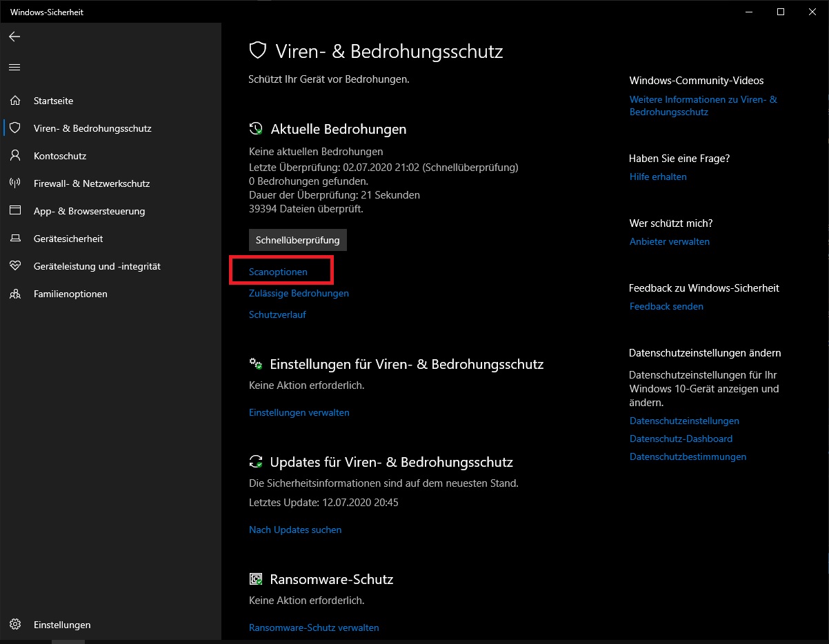Close the Windows-Sicherheit window

click(x=812, y=12)
